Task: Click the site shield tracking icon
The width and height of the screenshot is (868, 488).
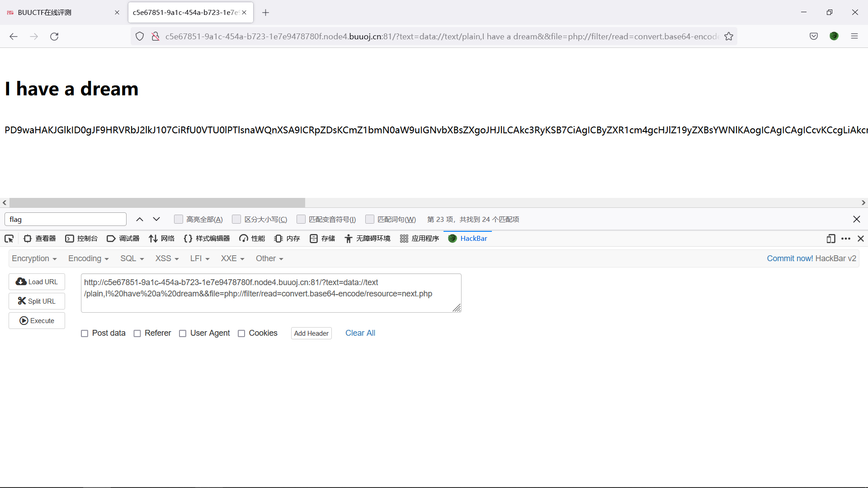Action: click(x=140, y=37)
